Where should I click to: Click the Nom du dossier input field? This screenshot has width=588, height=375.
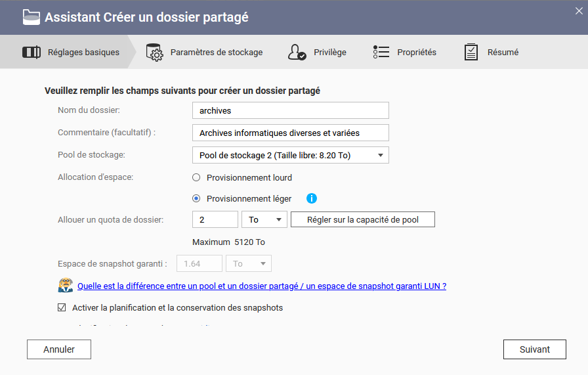(x=290, y=111)
